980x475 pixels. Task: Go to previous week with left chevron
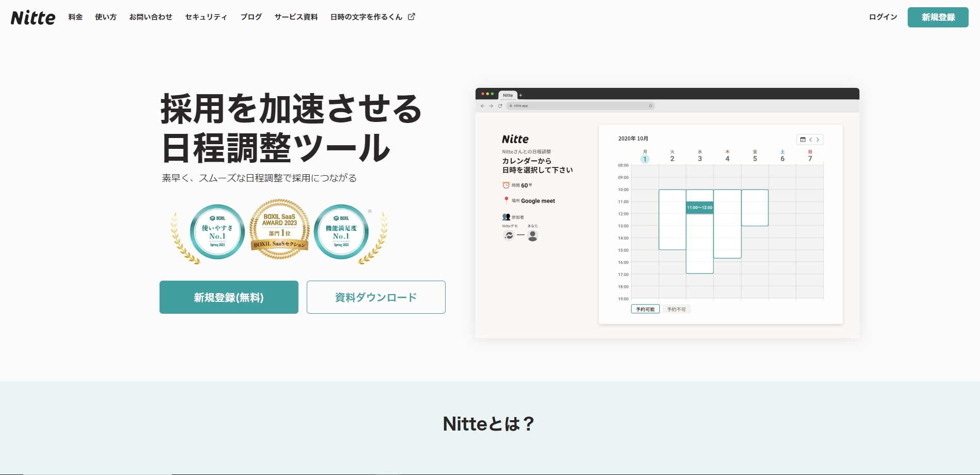[x=811, y=140]
